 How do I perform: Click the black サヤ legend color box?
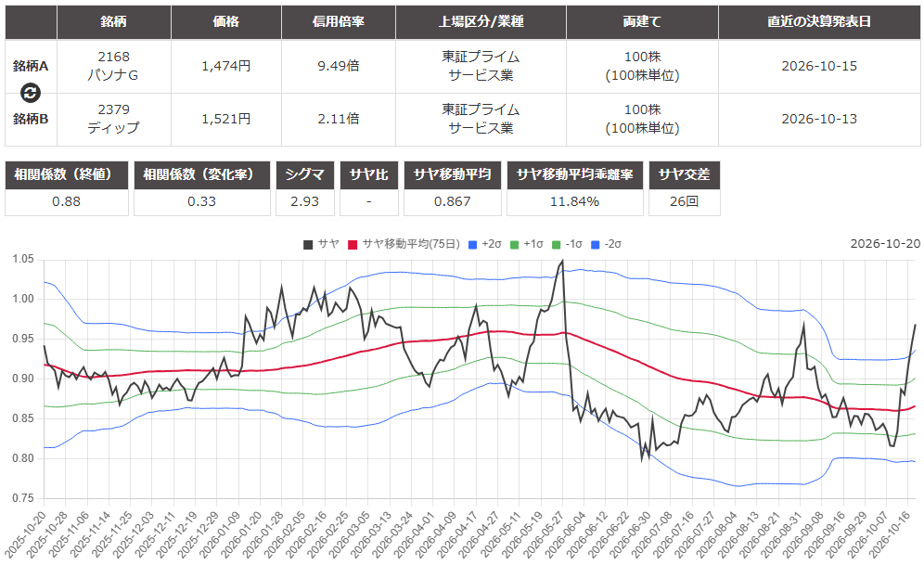(308, 245)
